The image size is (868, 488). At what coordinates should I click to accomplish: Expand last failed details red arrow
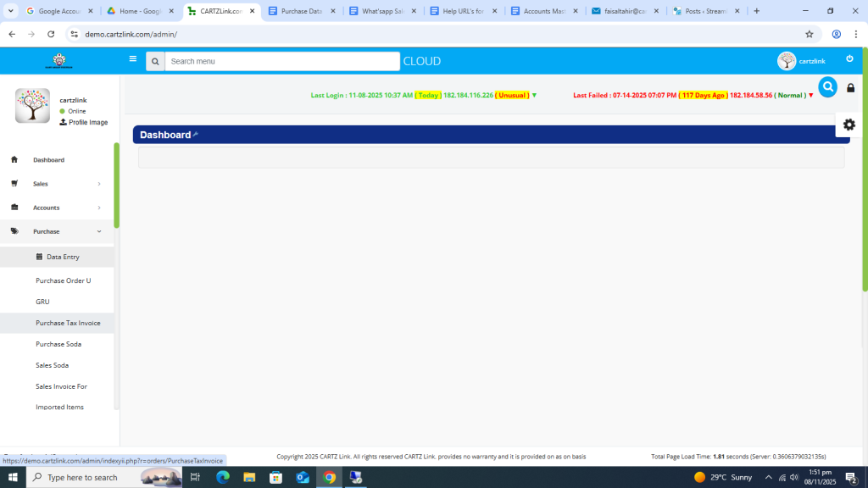(811, 96)
